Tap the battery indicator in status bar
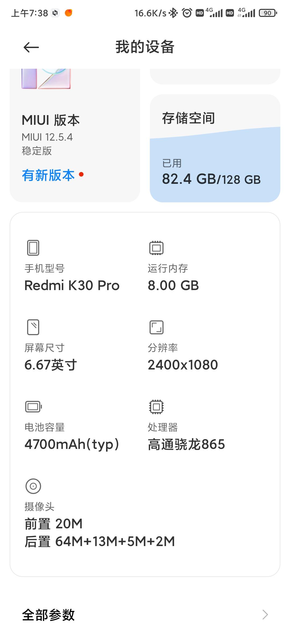 pos(268,13)
